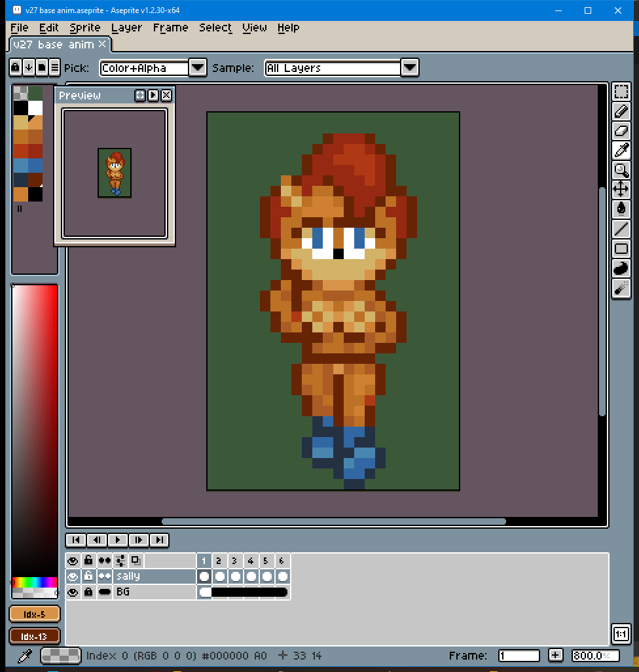The height and width of the screenshot is (672, 639).
Task: Click the Idx-5 foreground color button
Action: [35, 614]
